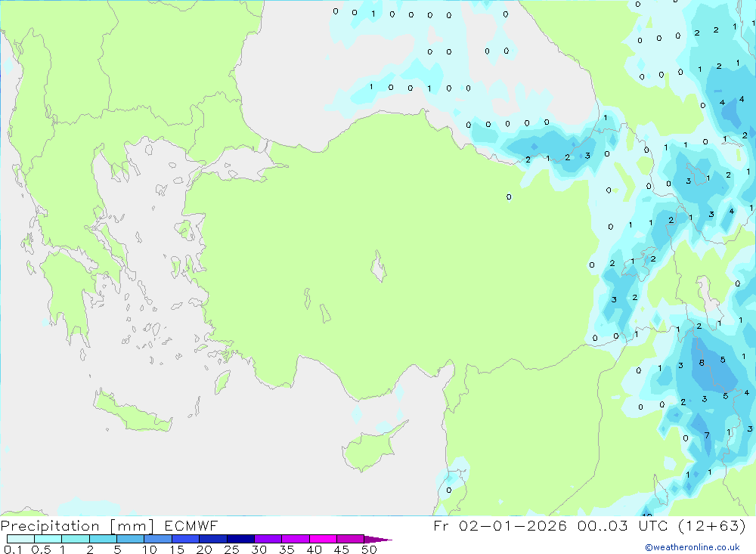Click the 'Fr 02-01-2026' date text

500,525
